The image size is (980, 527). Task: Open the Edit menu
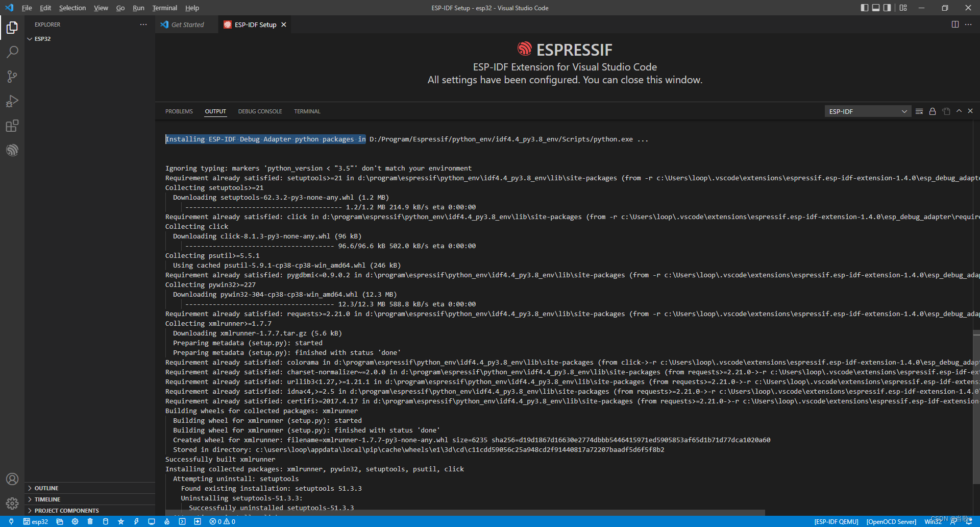click(x=45, y=8)
